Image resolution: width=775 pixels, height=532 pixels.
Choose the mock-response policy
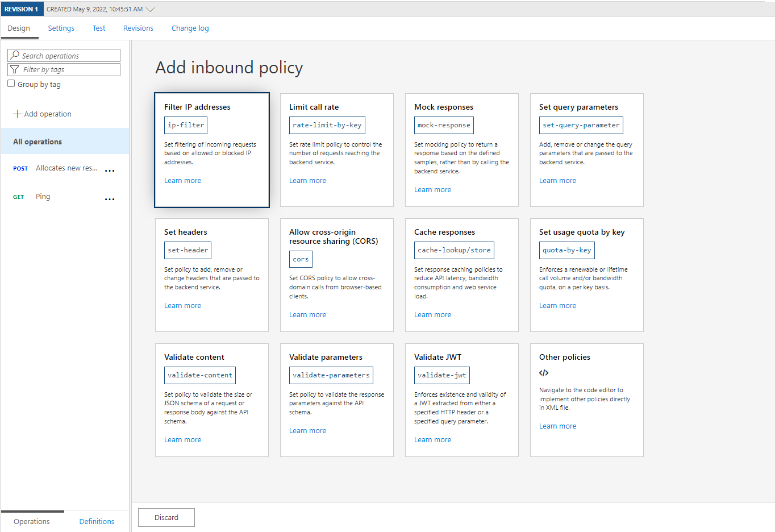coord(444,125)
